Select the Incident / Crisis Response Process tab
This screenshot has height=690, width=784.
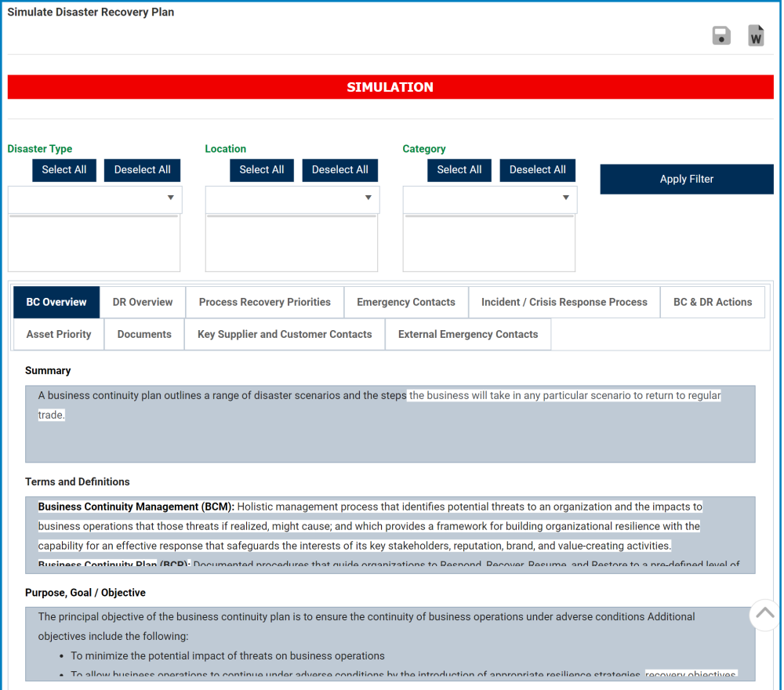[x=564, y=302]
